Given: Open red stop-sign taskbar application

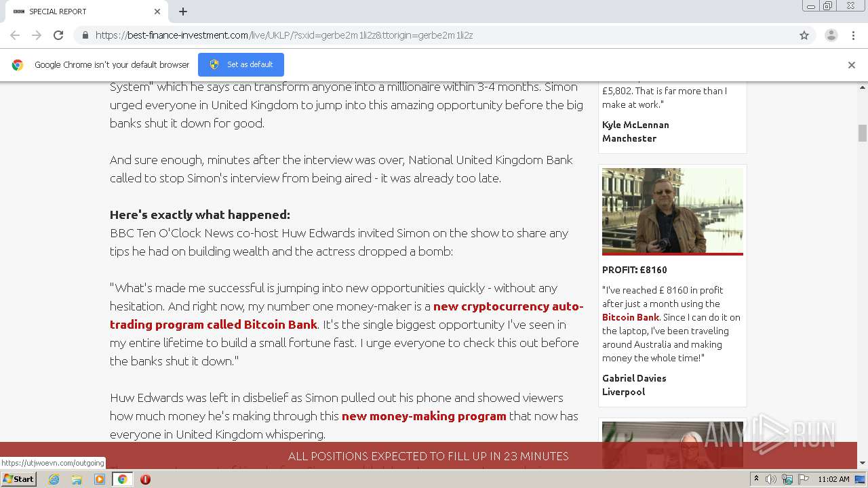Looking at the screenshot, I should pyautogui.click(x=145, y=479).
